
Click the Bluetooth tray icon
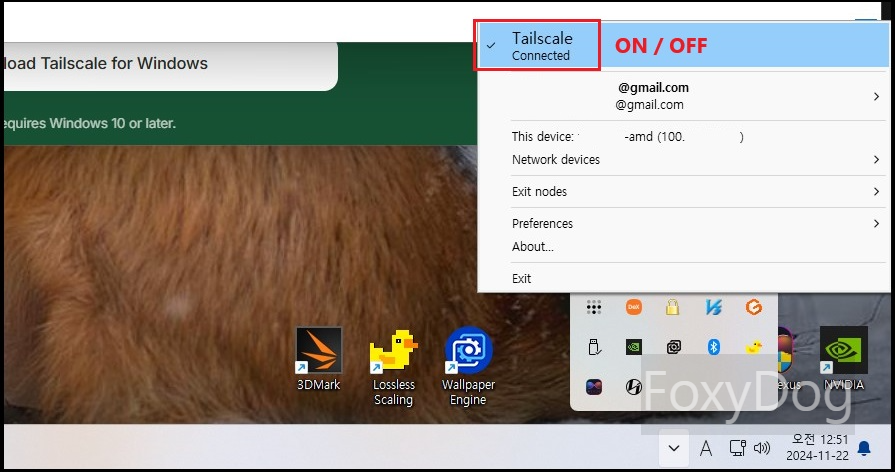point(713,347)
